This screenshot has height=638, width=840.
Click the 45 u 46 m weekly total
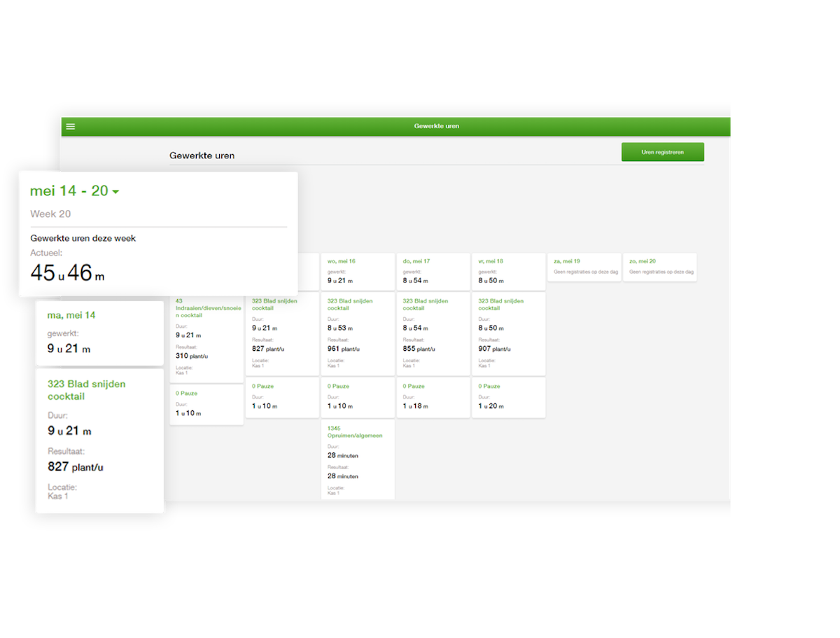[x=67, y=273]
